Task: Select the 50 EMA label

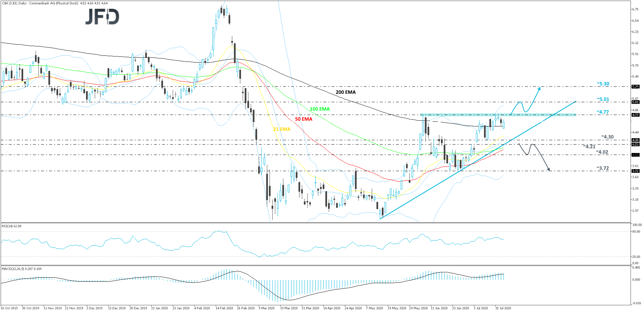Action: point(303,119)
